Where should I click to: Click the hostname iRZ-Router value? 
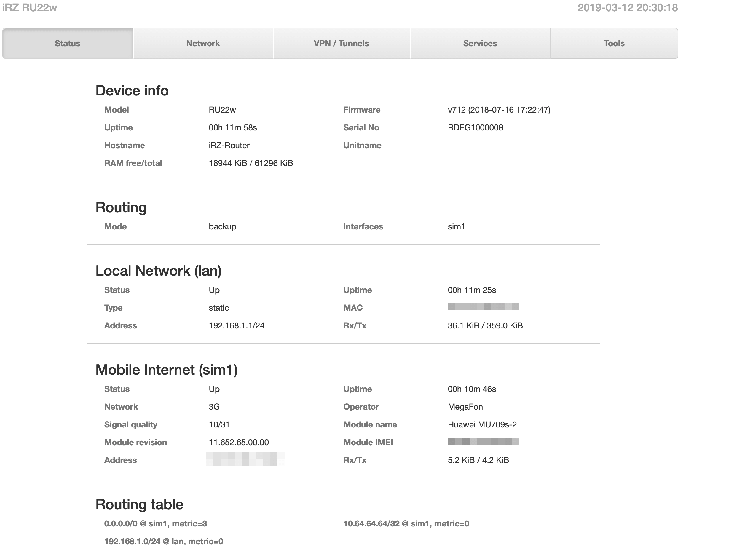229,145
